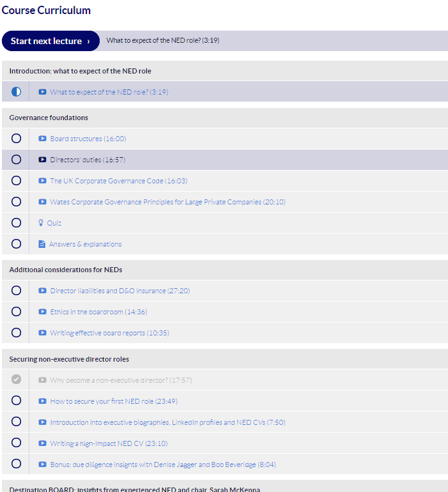The height and width of the screenshot is (492, 448).
Task: Toggle completion circle for Quiz
Action: 17,222
